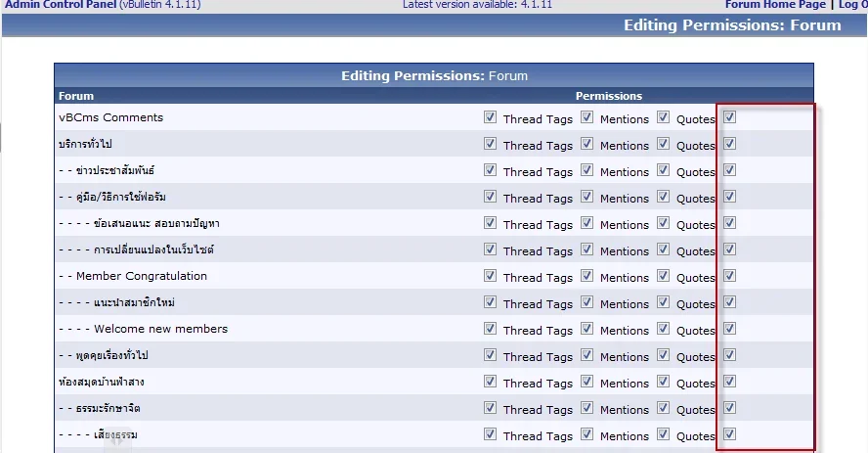Screen dimensions: 868x453
Task: Toggle last checkbox in บริการทั่วไป row
Action: [x=729, y=144]
